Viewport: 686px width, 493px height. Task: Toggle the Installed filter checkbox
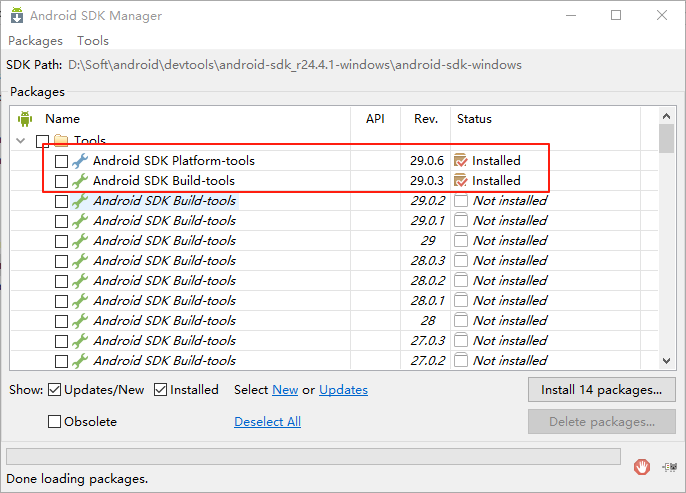[x=161, y=390]
